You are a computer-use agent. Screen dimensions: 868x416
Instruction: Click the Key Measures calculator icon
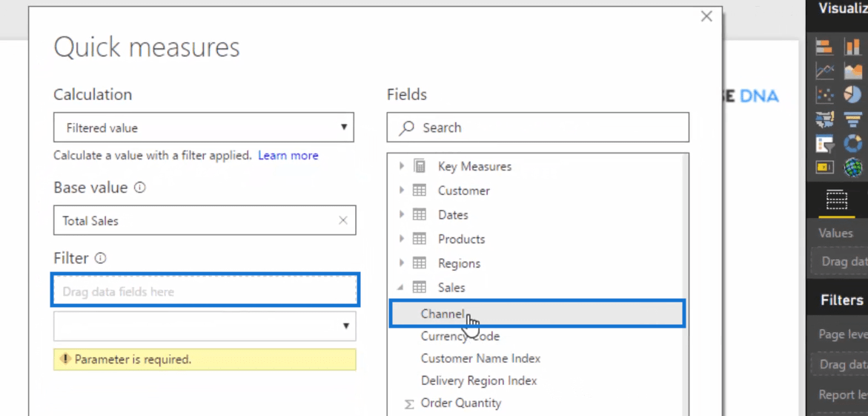(420, 165)
